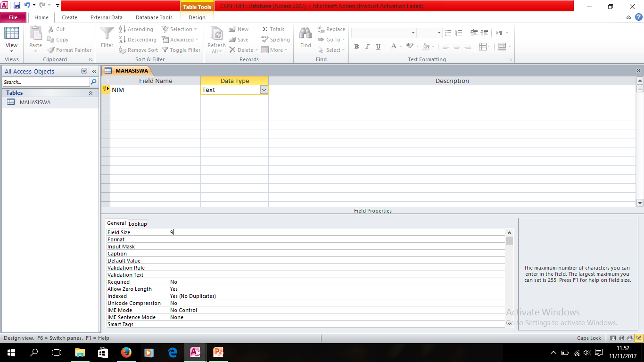Center align the text
644x362 pixels.
[457, 47]
